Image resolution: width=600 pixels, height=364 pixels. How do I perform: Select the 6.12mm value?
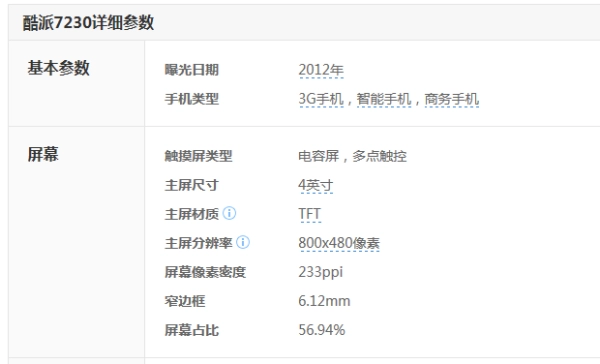324,301
